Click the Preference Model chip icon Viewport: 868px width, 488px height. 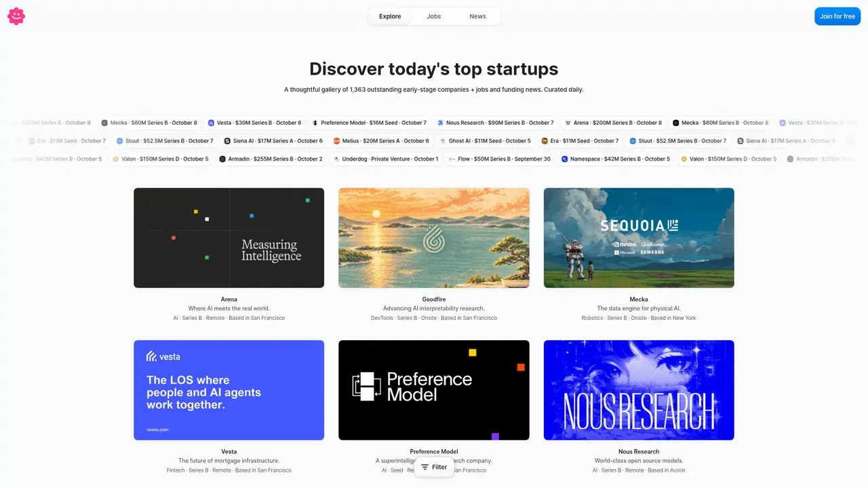pos(315,123)
